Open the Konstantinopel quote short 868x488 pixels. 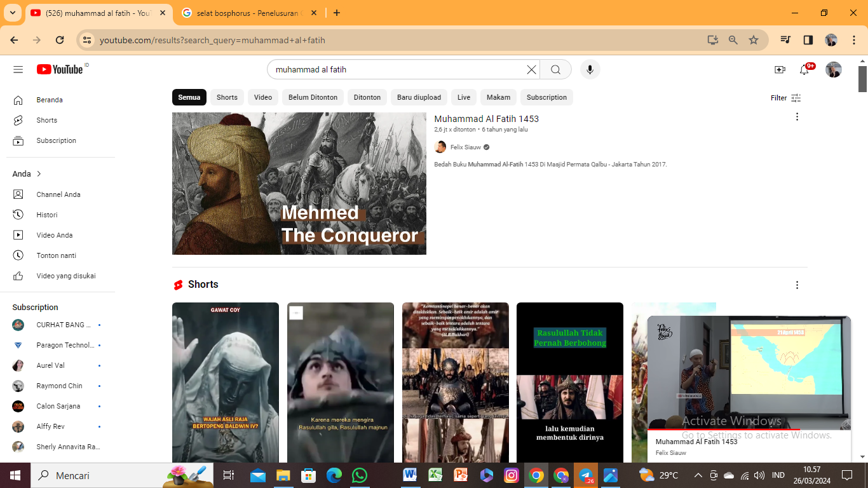click(x=456, y=383)
